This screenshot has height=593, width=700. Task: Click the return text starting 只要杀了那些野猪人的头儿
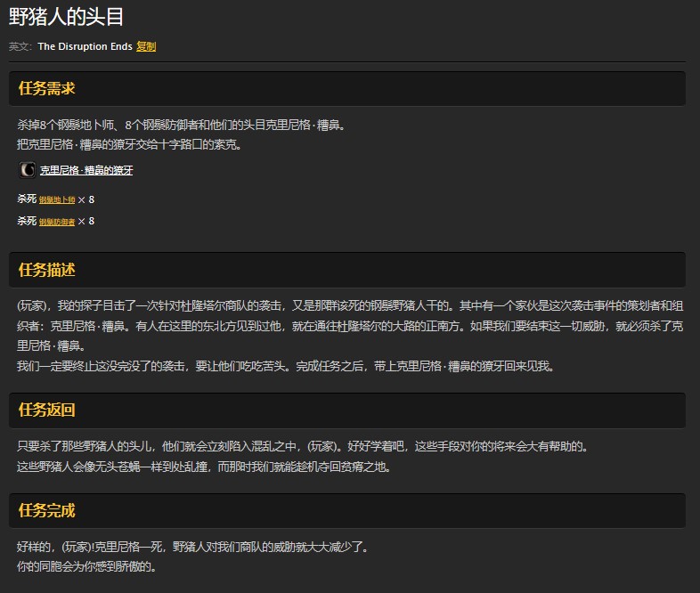pyautogui.click(x=303, y=446)
